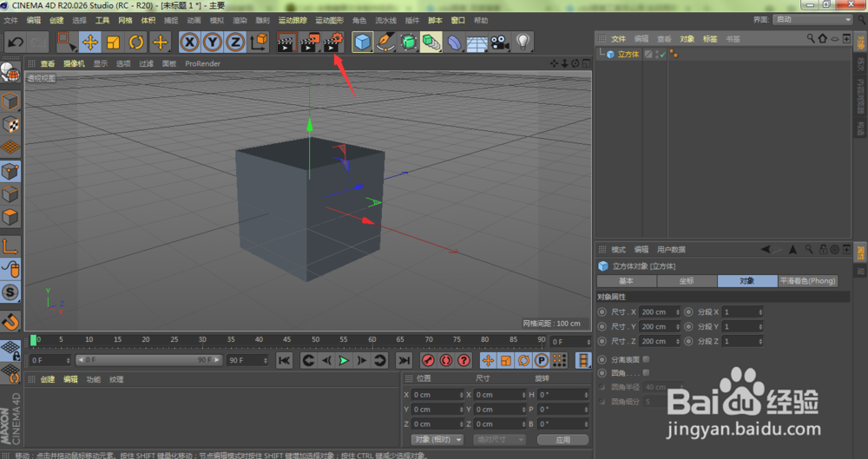Click the green current-frame marker on timeline
The width and height of the screenshot is (868, 459).
[x=33, y=340]
